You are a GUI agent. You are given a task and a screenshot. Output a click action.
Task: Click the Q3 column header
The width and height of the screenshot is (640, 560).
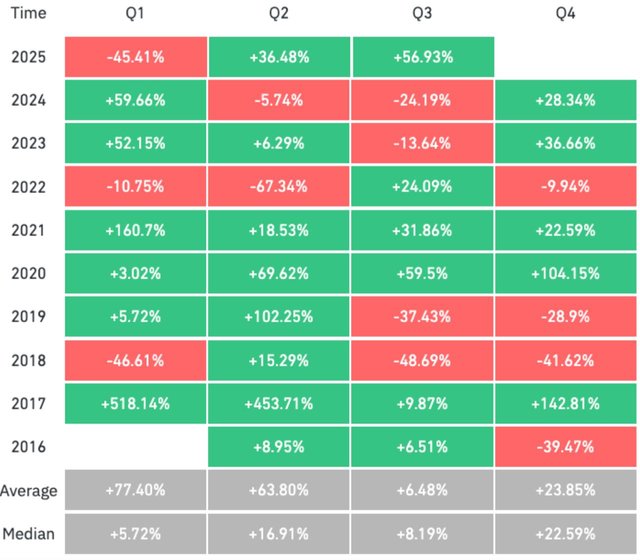pyautogui.click(x=423, y=15)
